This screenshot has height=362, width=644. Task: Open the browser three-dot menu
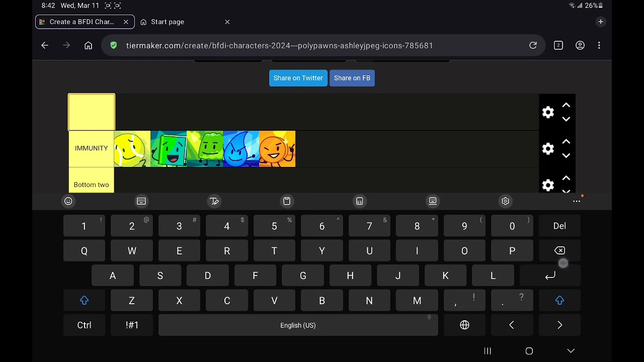(599, 45)
